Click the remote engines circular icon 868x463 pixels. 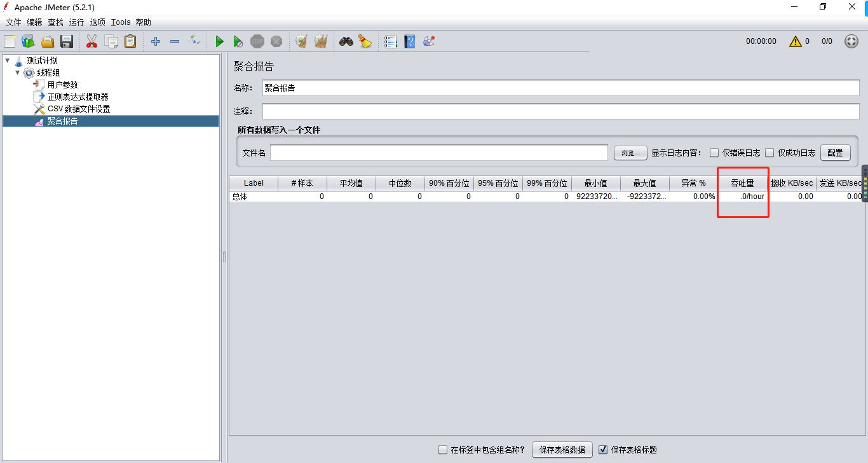tap(851, 41)
